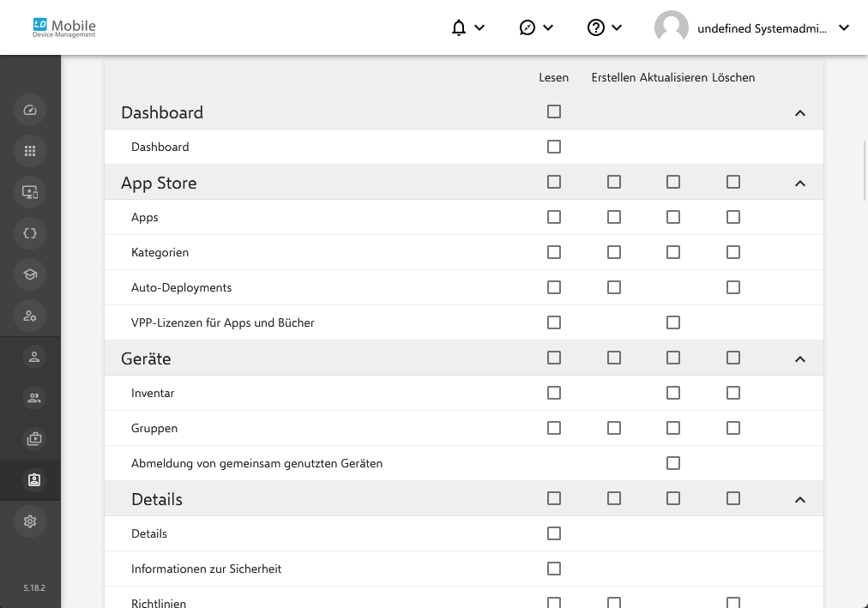The image size is (868, 608).
Task: Click the Inventar row label
Action: (x=153, y=393)
